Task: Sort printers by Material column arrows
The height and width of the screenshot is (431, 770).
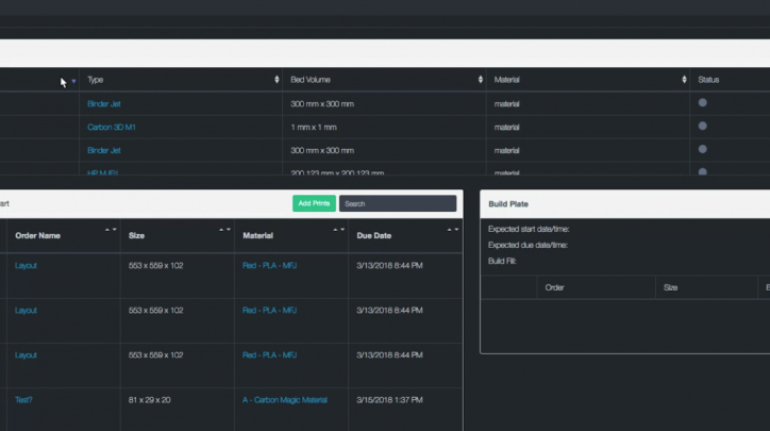Action: 684,80
